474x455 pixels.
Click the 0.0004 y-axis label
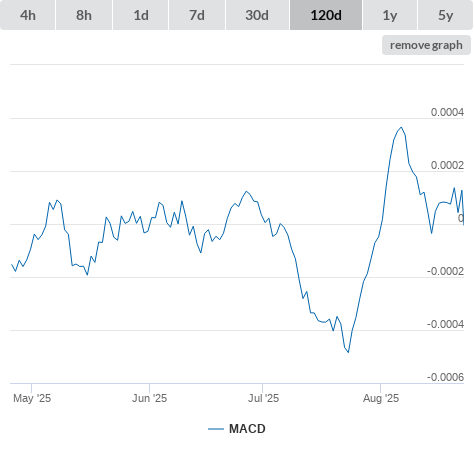[447, 112]
